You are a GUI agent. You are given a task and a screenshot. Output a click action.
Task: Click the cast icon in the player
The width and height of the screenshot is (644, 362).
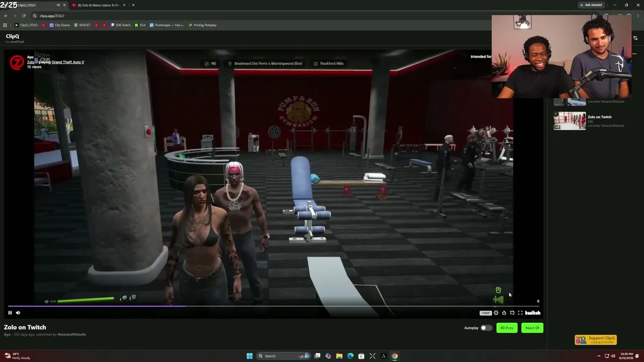click(x=512, y=313)
